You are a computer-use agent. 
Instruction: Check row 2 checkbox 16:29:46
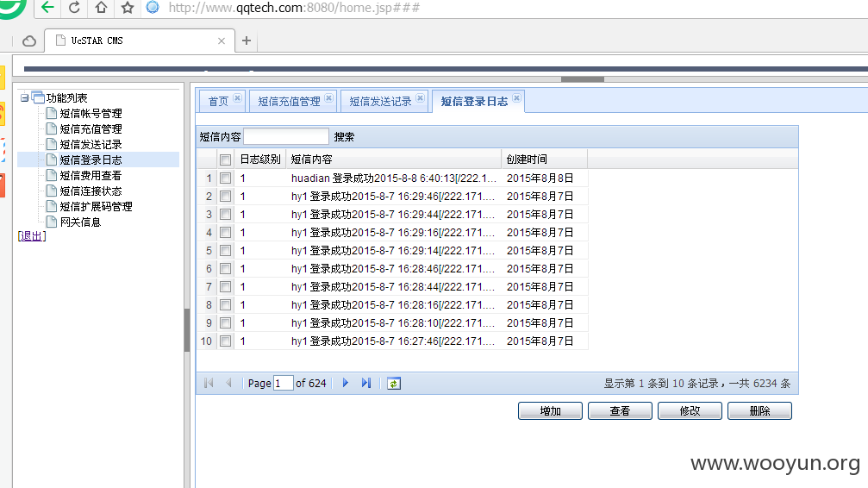click(225, 196)
